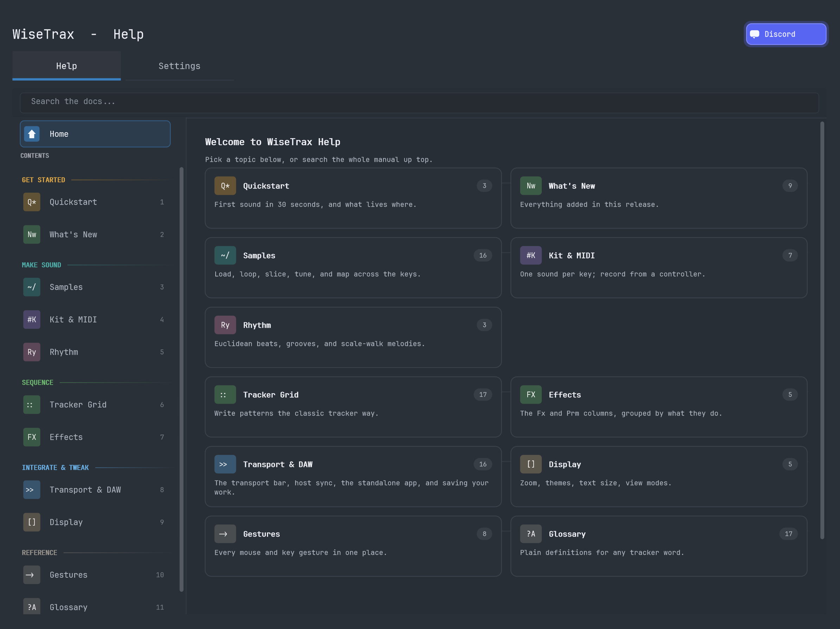This screenshot has height=629, width=840.
Task: Click the Discord speech bubble icon
Action: [755, 34]
